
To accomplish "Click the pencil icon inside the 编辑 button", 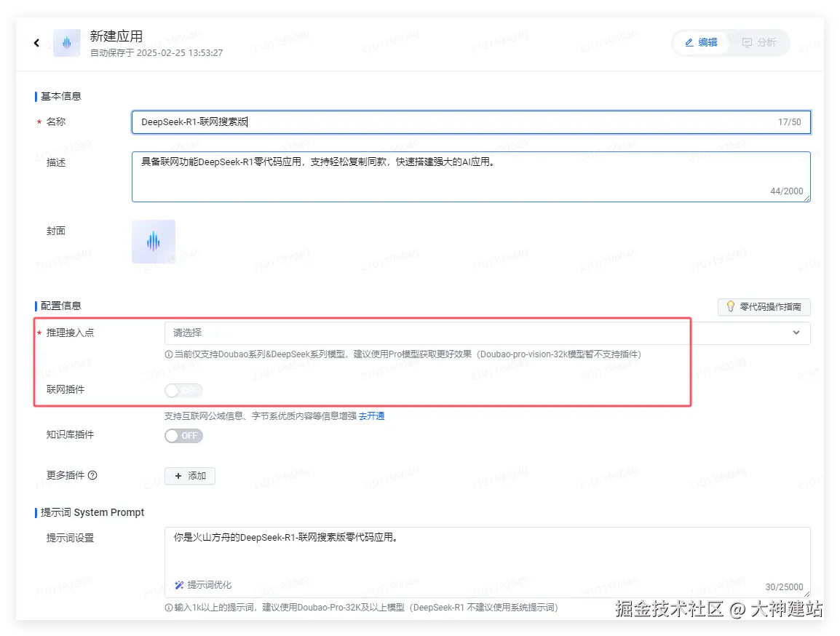I will coord(689,42).
